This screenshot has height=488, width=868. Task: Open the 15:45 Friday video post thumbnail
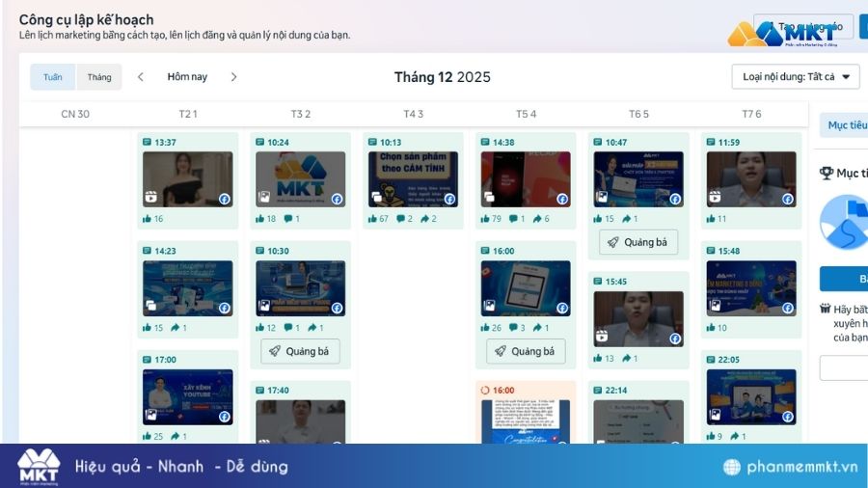pos(638,319)
